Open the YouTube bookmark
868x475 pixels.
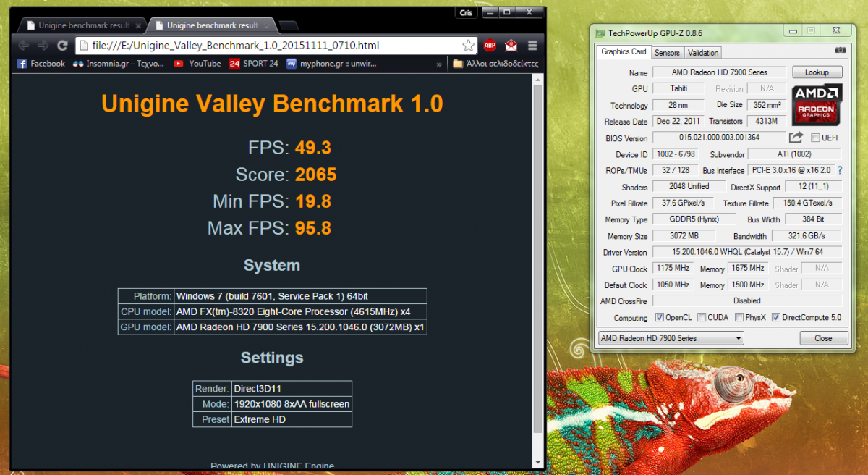pyautogui.click(x=197, y=64)
